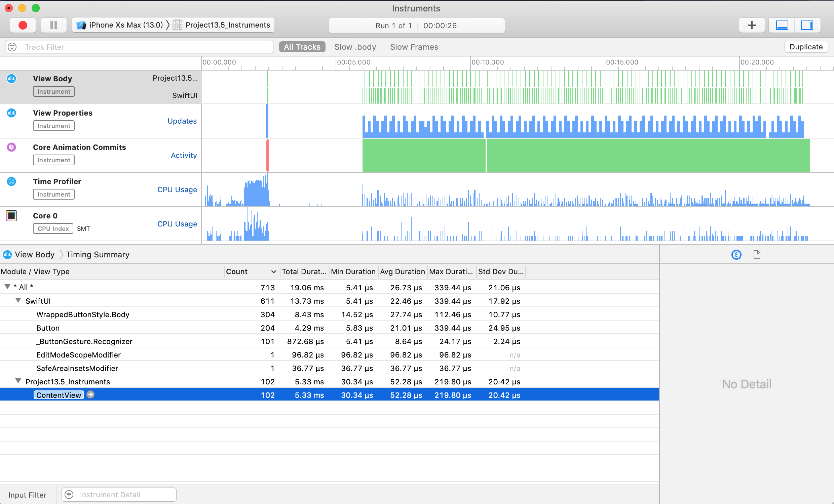Toggle the right inspector pane visibility
The image size is (834, 504).
click(807, 26)
